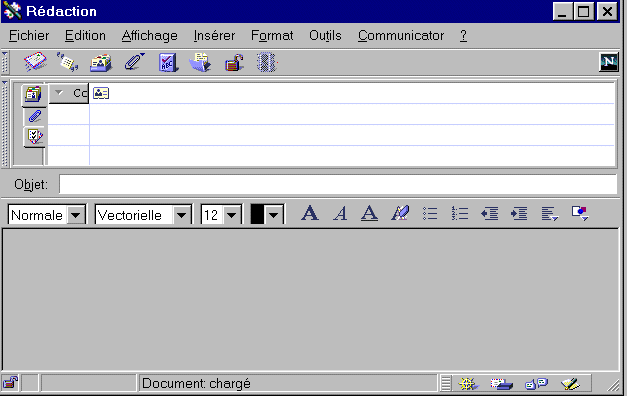Toggle bulleted list formatting
The height and width of the screenshot is (396, 627).
(x=430, y=213)
